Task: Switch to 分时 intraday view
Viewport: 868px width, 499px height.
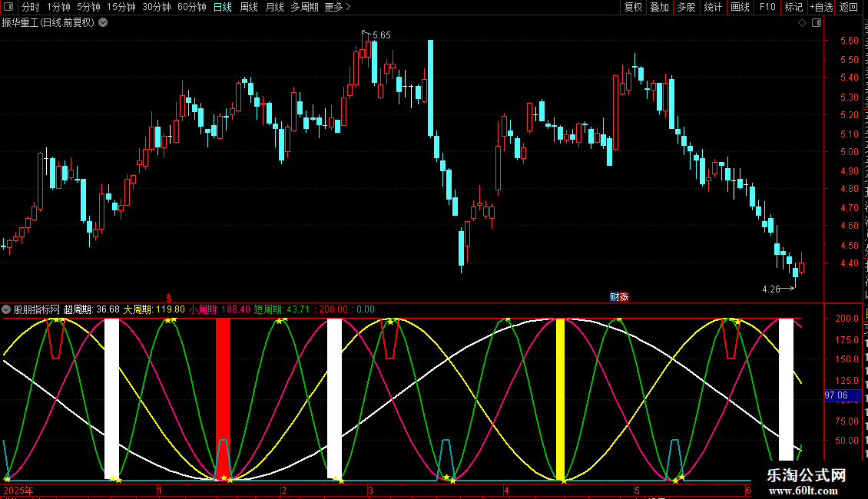Action: point(31,7)
